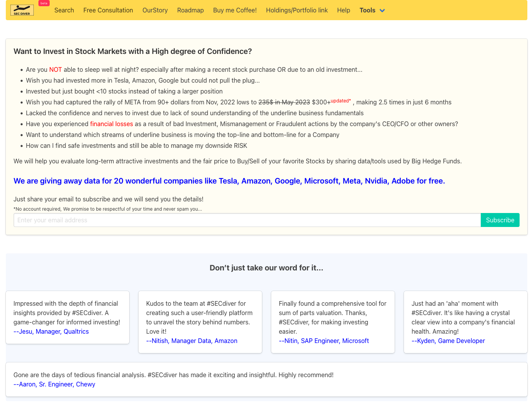This screenshot has width=532, height=407.
Task: Click the 'manage my downside RISK' bullet
Action: point(137,145)
